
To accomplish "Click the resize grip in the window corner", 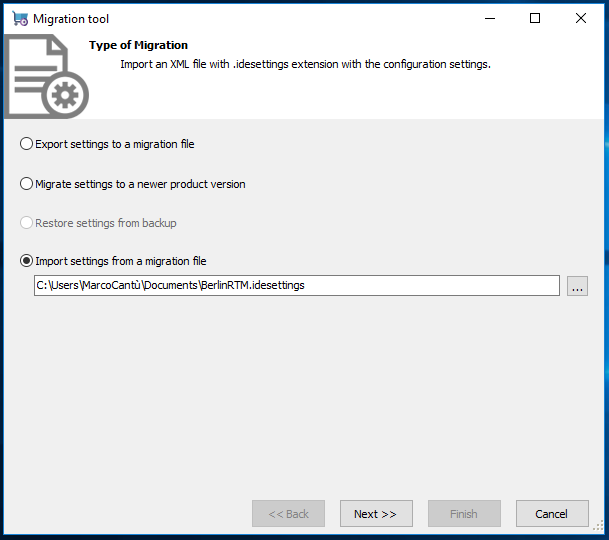I will tap(598, 526).
